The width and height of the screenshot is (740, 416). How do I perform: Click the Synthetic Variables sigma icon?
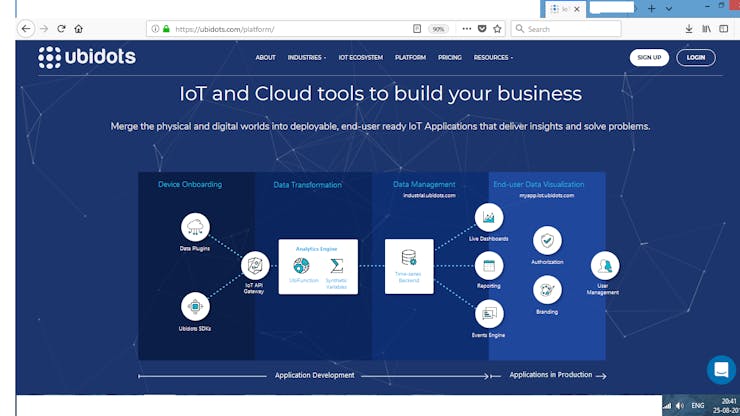[x=336, y=265]
